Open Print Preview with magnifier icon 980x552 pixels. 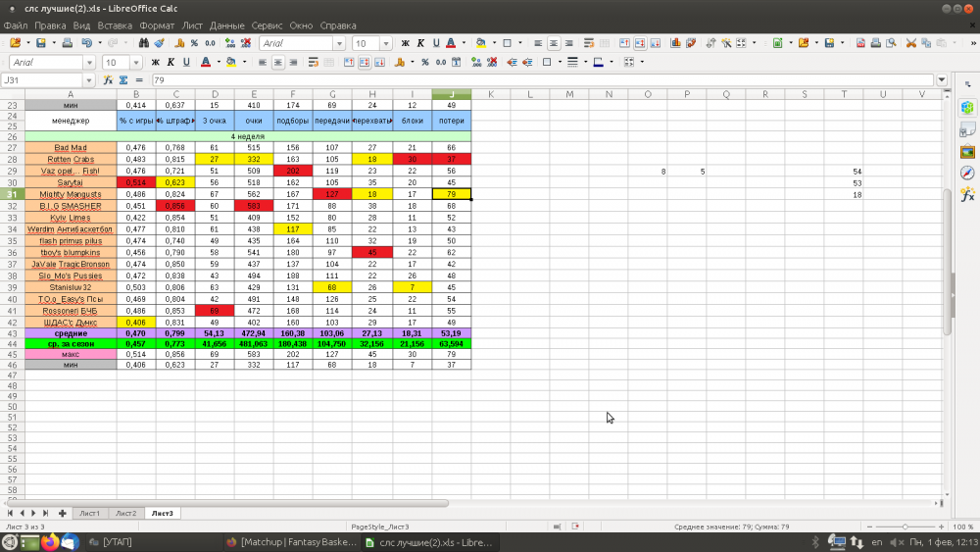tap(891, 43)
